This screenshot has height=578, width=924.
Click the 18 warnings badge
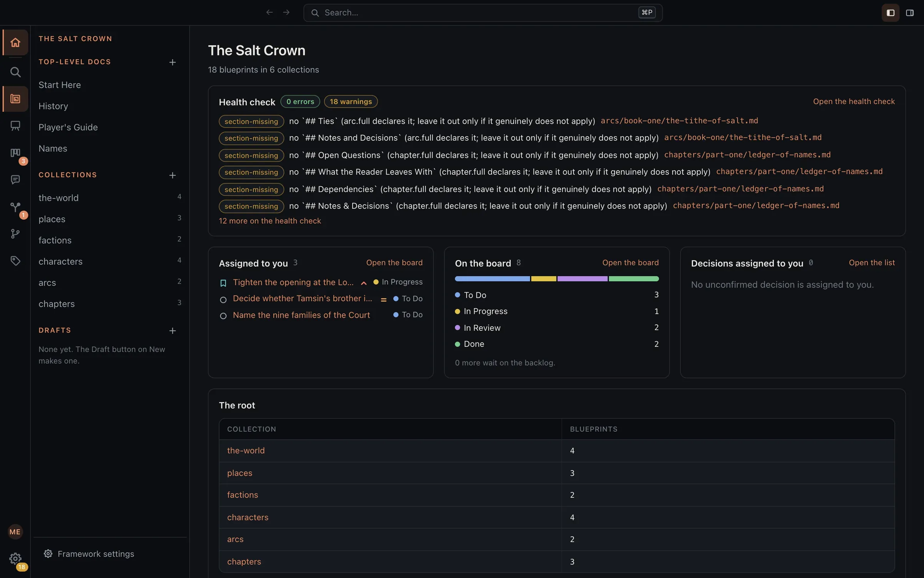[351, 101]
